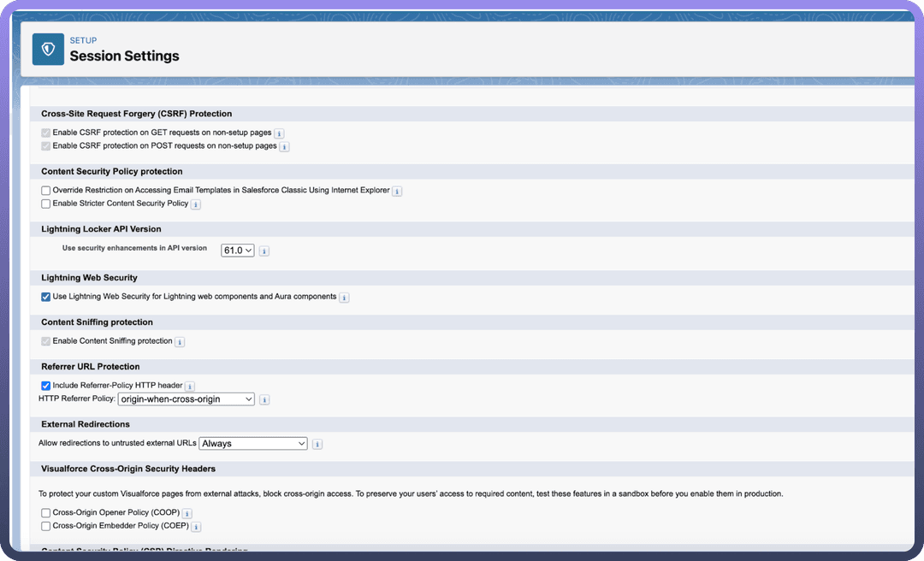Screen dimensions: 924x561
Task: Expand the untrusted external URLs Always dropdown
Action: (x=252, y=443)
